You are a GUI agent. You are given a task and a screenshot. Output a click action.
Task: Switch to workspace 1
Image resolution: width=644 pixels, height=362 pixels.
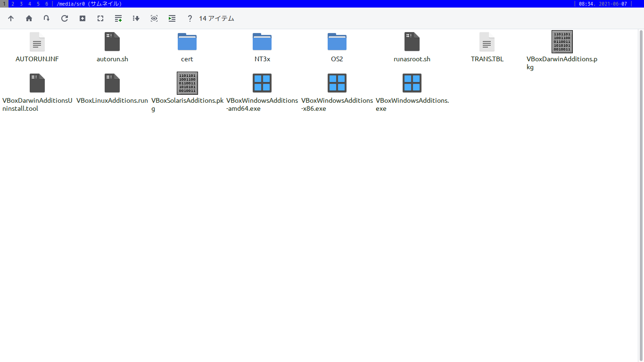pos(4,4)
